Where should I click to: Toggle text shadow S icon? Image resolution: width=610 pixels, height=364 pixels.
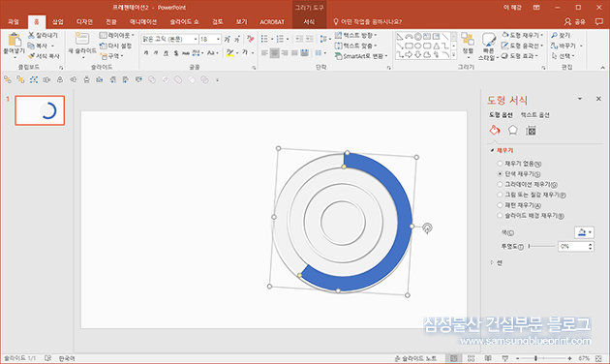(x=176, y=52)
